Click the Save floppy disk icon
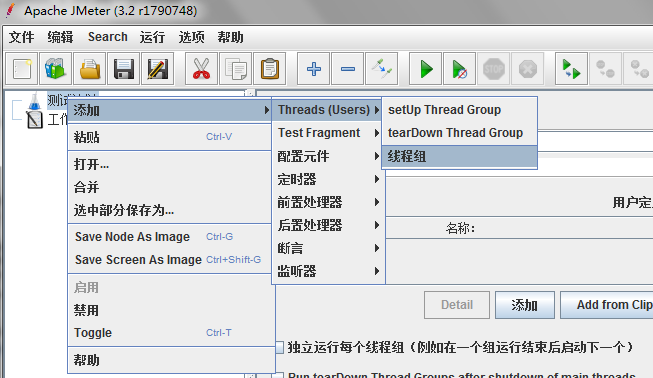Viewport: 653px width, 378px height. tap(124, 69)
